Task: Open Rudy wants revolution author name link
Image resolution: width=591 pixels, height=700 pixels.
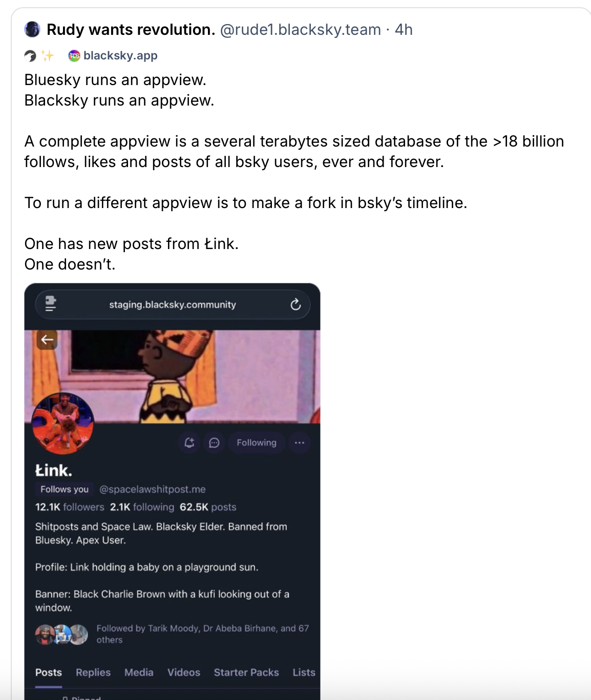Action: coord(131,30)
